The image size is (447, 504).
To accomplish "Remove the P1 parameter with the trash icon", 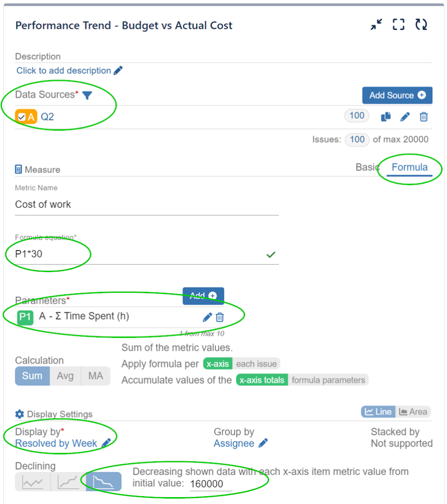I will click(x=220, y=317).
